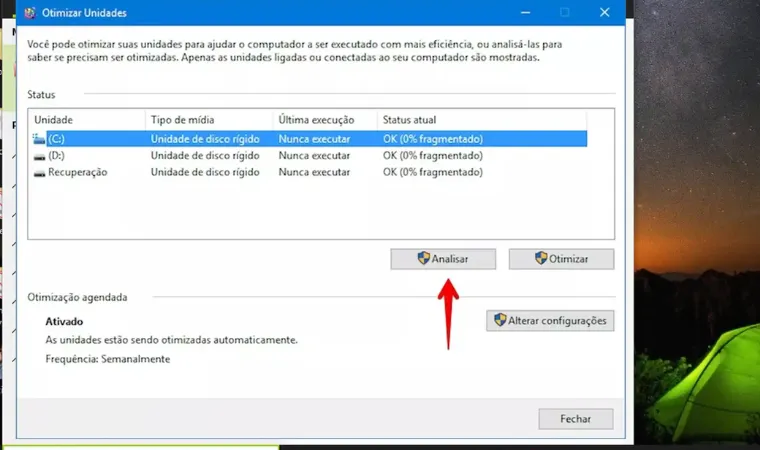Click fragmentation status in the (D:) row
Screen dimensions: 760x450
pyautogui.click(x=433, y=156)
